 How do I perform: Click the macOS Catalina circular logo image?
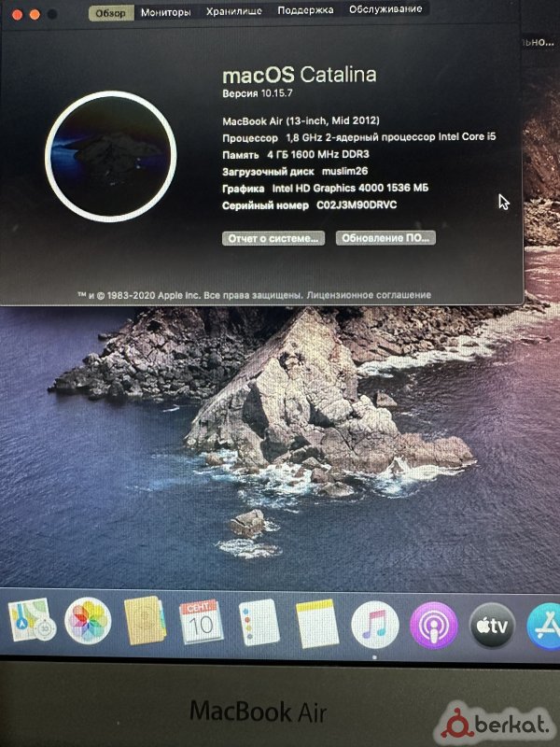click(111, 154)
